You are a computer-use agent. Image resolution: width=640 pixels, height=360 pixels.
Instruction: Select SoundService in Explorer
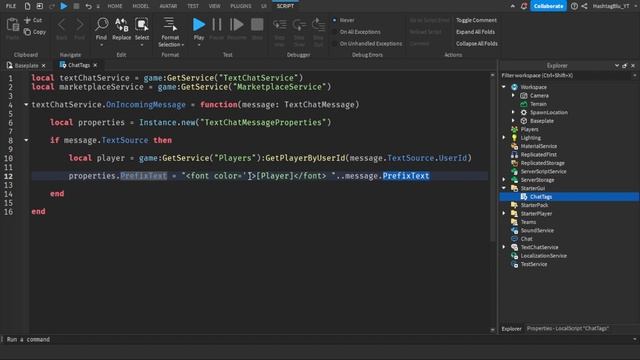(537, 231)
